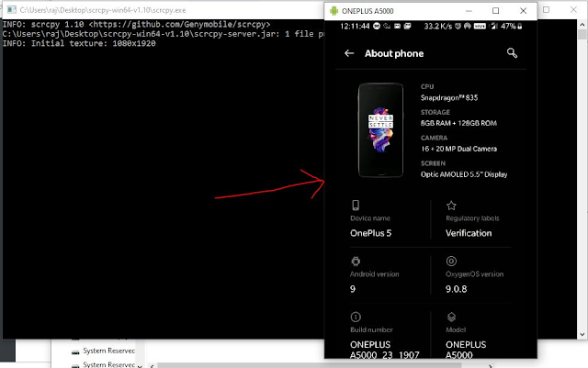The width and height of the screenshot is (588, 368).
Task: Minimize the ONEPLUS A5000 window
Action: pos(469,11)
